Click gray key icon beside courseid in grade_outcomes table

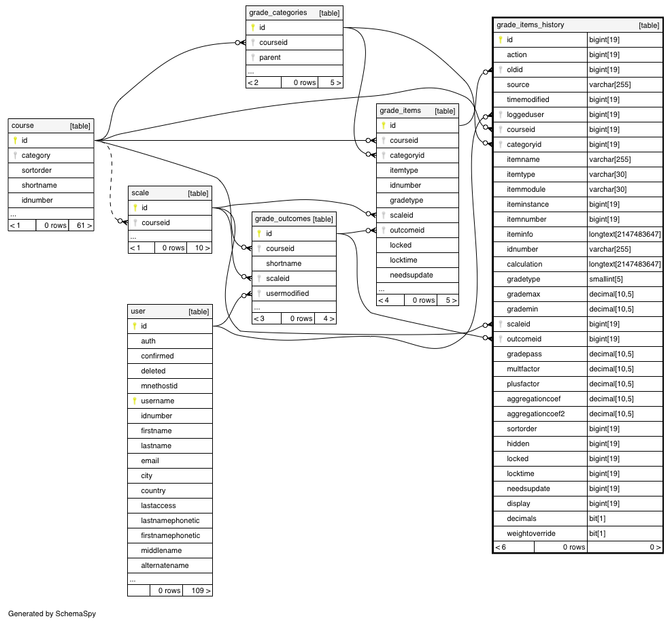(259, 248)
